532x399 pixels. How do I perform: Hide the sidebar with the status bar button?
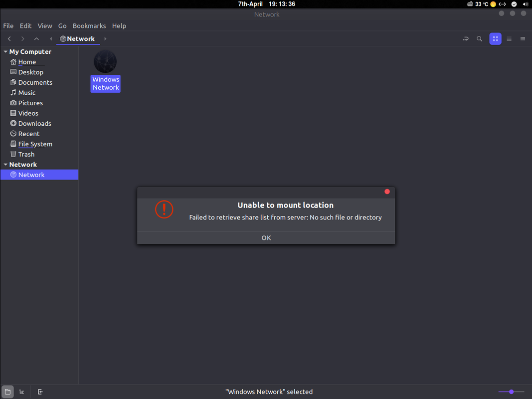pos(40,392)
